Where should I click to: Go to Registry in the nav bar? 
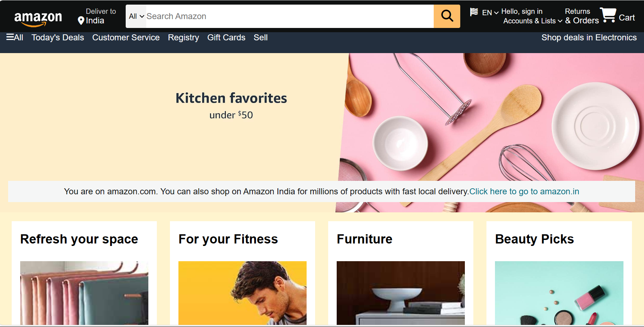183,38
